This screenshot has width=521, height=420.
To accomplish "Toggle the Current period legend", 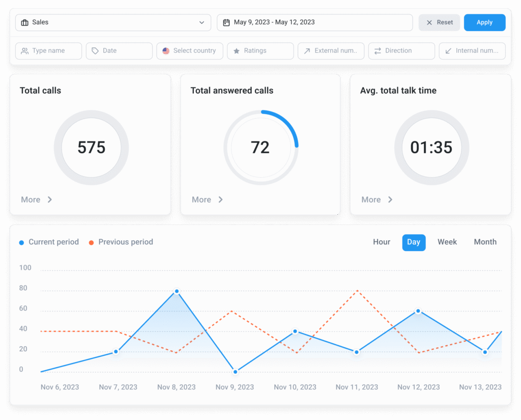I will pos(48,242).
